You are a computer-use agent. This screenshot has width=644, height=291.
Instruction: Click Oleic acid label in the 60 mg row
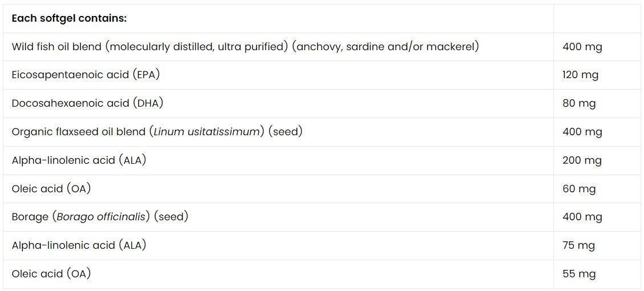pos(51,188)
